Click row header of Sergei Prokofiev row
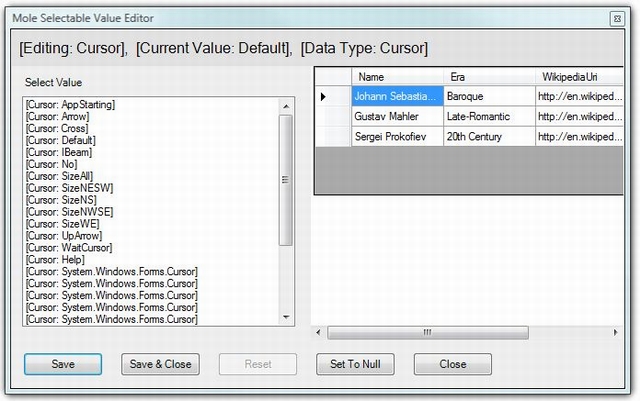This screenshot has height=401, width=640. click(333, 136)
